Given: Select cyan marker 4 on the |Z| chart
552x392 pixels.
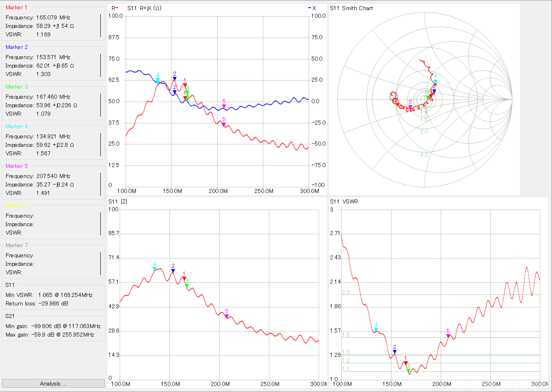Looking at the screenshot, I should point(154,269).
